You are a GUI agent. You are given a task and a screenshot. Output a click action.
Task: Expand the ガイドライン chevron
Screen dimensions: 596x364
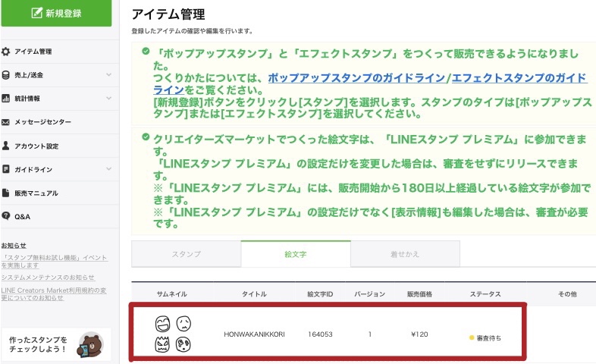point(108,168)
